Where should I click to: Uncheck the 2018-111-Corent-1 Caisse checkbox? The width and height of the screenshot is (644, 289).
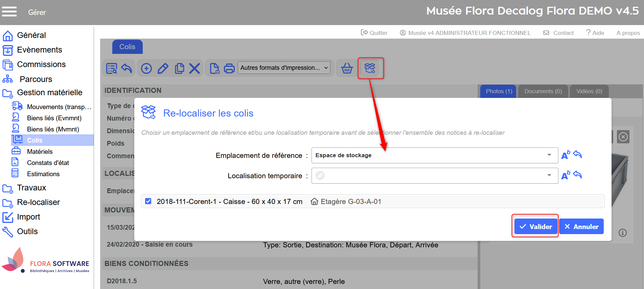pyautogui.click(x=148, y=201)
